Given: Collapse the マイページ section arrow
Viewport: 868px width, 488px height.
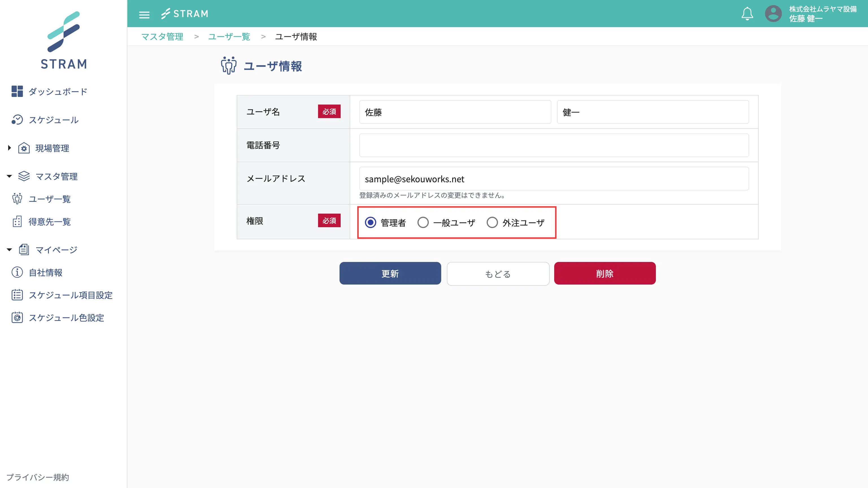Looking at the screenshot, I should [x=9, y=250].
